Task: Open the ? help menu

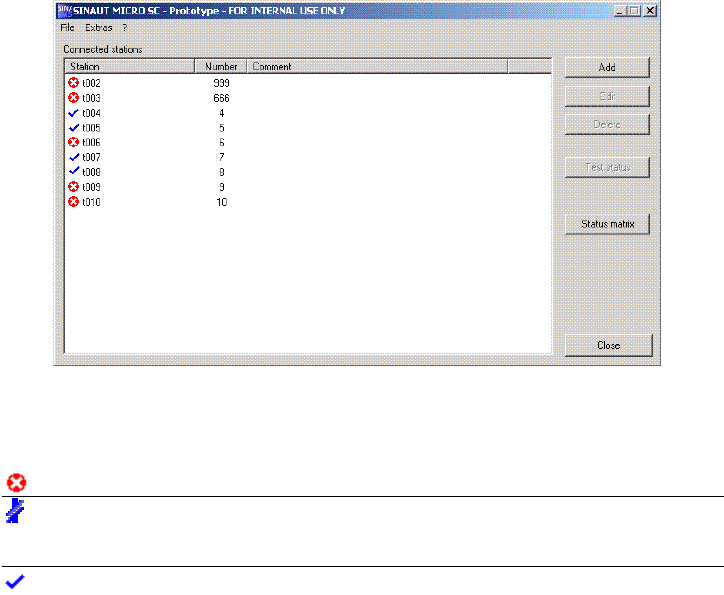Action: pos(125,28)
